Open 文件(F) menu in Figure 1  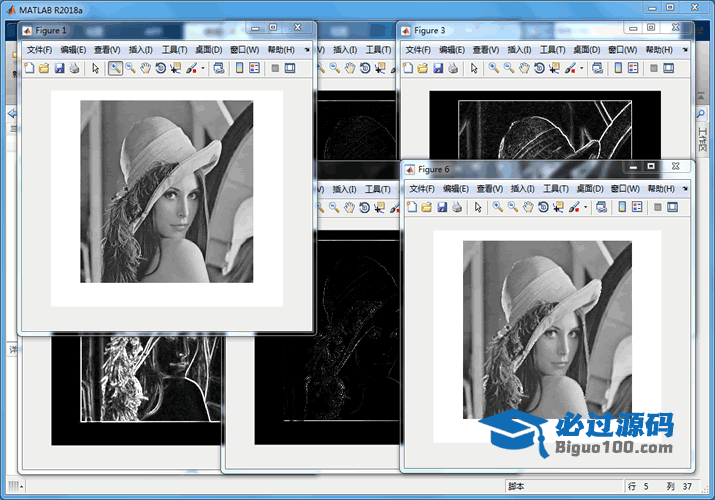39,50
